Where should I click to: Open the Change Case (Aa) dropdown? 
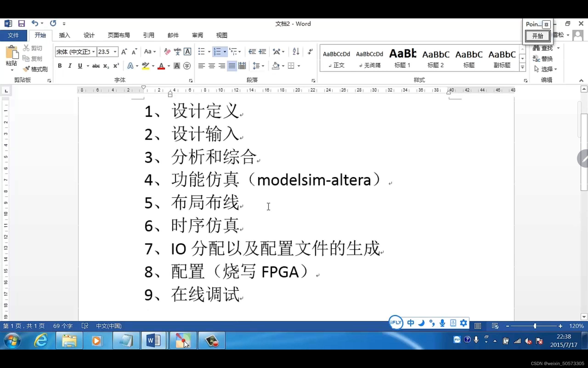pyautogui.click(x=150, y=52)
